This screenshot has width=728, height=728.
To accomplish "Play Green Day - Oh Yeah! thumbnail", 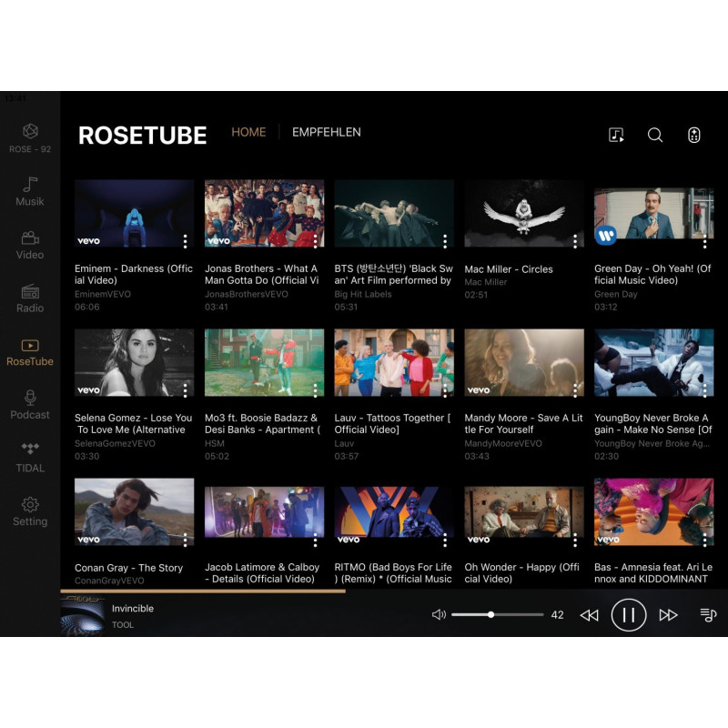I will (653, 213).
